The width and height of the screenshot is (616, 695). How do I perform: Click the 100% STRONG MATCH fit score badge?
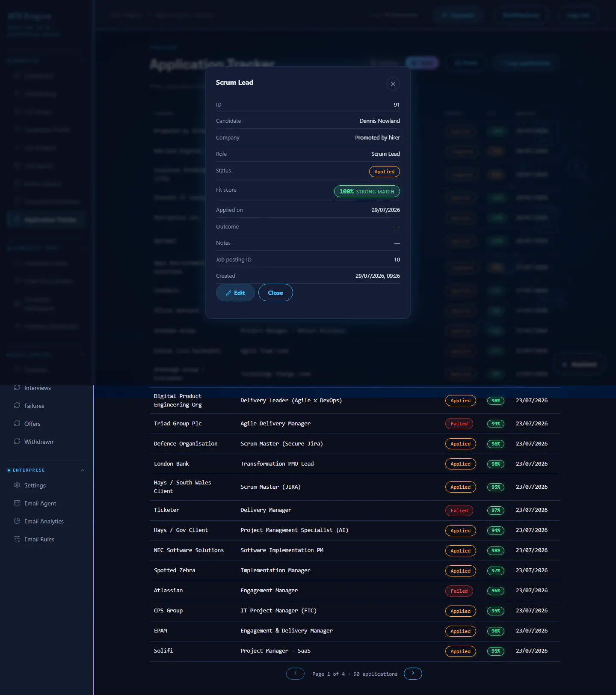tap(367, 191)
